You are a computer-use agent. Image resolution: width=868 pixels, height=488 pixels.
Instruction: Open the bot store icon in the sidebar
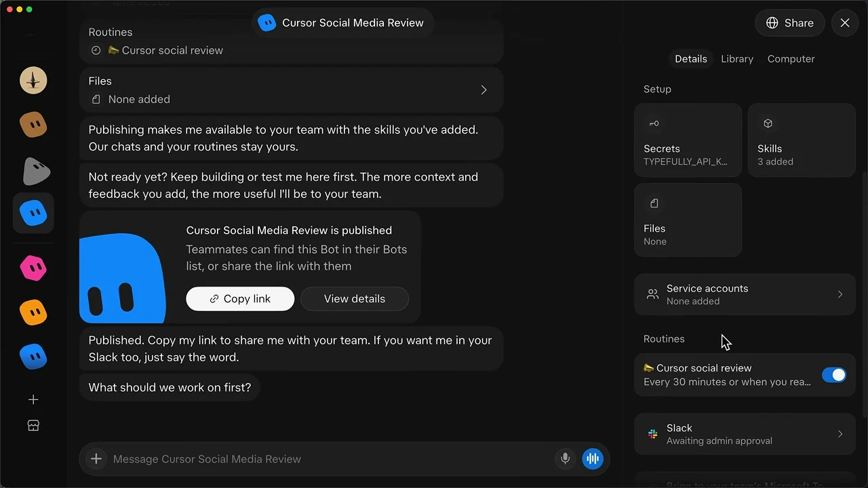point(33,426)
